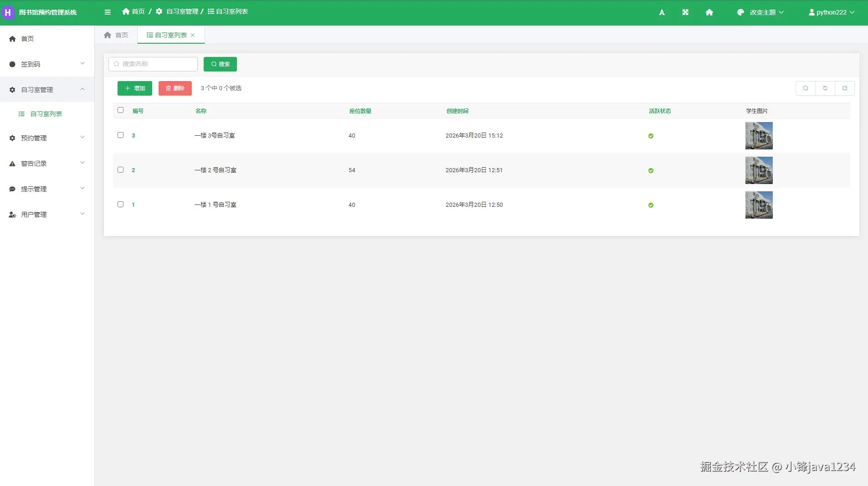This screenshot has height=486, width=868.
Task: Click the green active status icon for 一楼 2 号自习室
Action: click(651, 170)
